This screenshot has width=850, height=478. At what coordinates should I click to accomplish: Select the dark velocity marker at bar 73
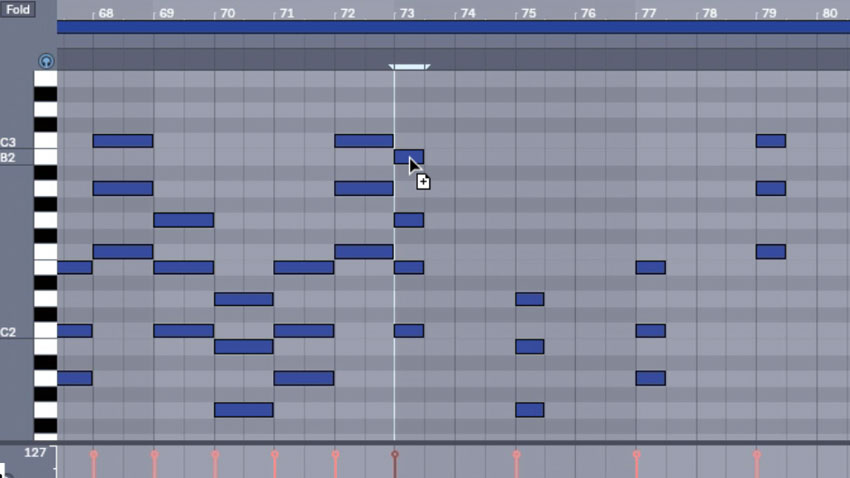[x=395, y=455]
